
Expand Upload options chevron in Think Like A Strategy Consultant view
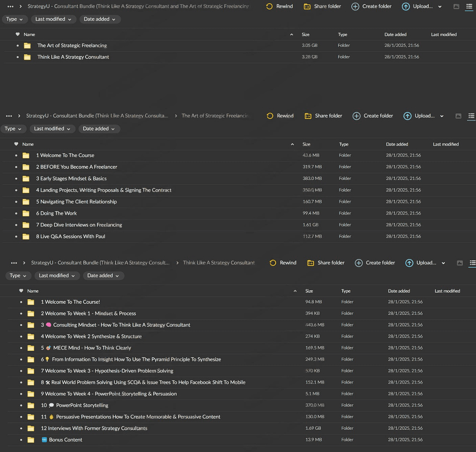(x=443, y=263)
